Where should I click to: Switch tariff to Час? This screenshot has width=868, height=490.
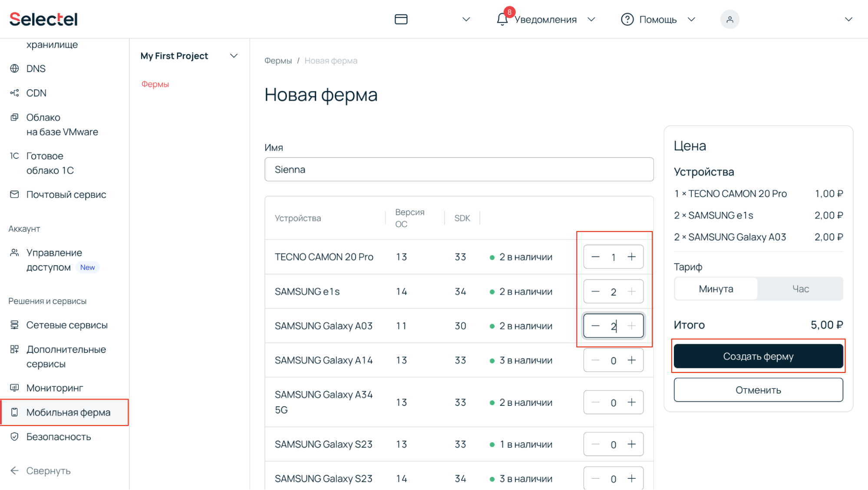pyautogui.click(x=800, y=289)
